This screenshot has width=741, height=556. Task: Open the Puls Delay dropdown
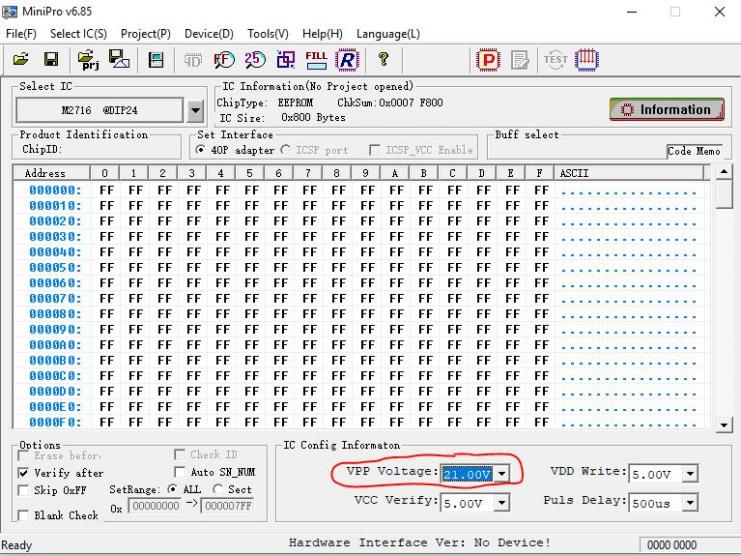pos(689,503)
